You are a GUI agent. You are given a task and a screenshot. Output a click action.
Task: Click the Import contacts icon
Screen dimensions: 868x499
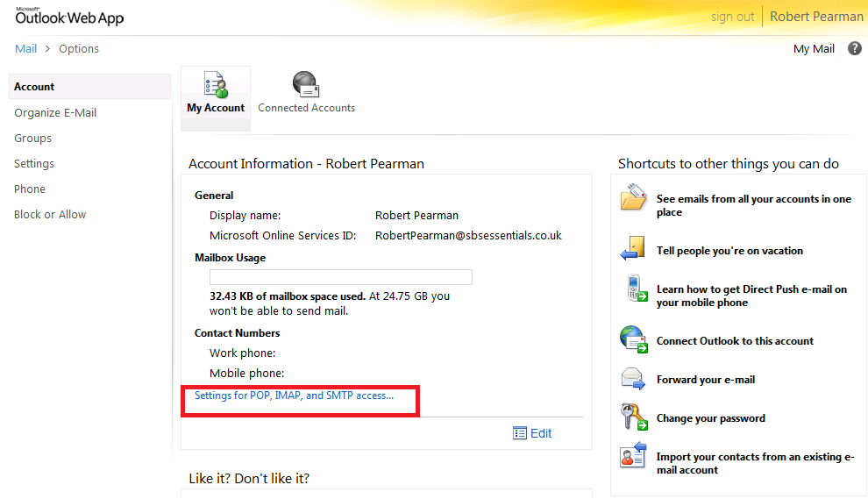click(x=633, y=458)
